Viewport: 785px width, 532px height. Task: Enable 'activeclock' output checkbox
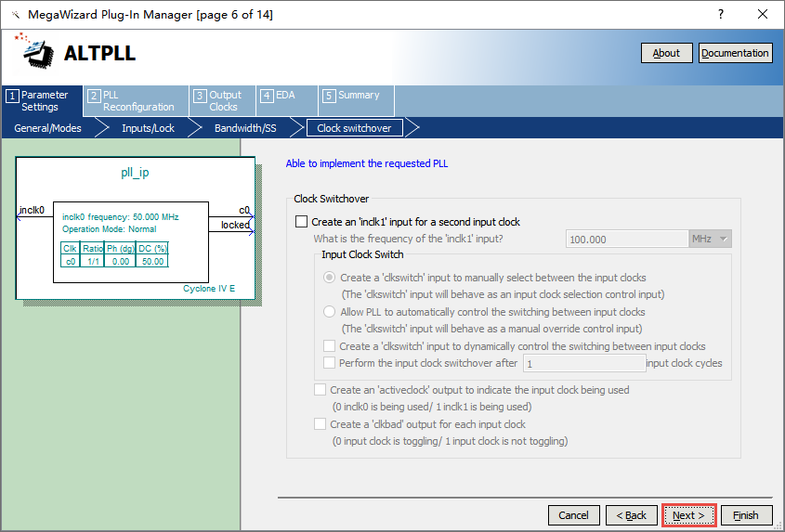click(320, 390)
